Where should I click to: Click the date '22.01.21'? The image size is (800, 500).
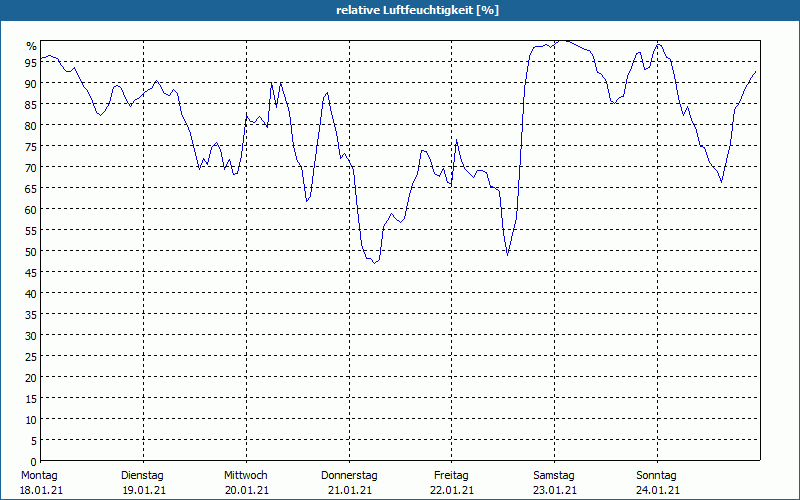coord(452,491)
